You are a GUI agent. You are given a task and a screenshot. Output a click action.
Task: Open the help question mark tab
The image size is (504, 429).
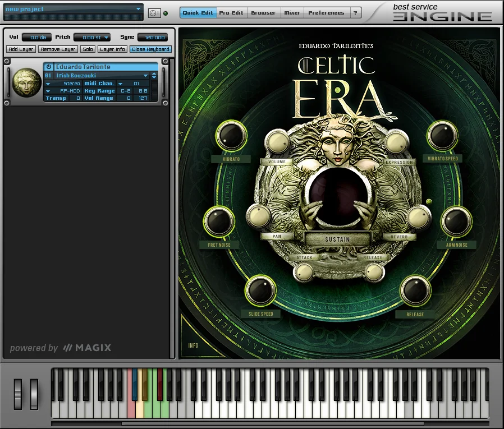(x=355, y=13)
